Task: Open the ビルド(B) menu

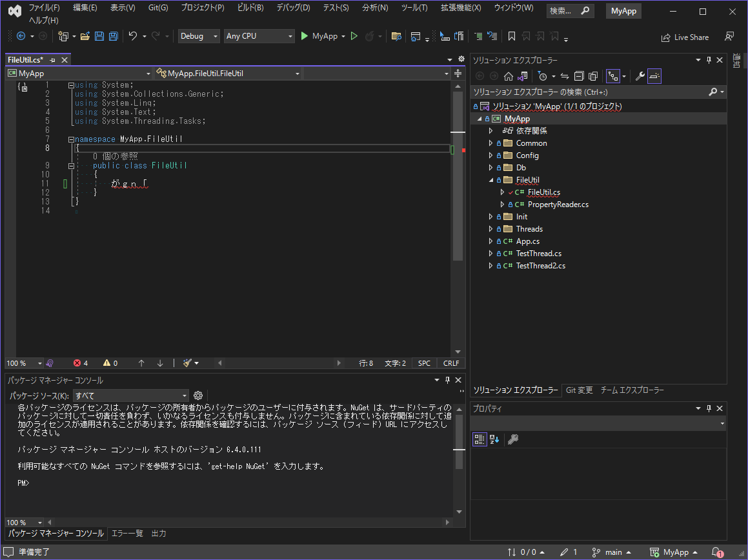Action: [250, 8]
